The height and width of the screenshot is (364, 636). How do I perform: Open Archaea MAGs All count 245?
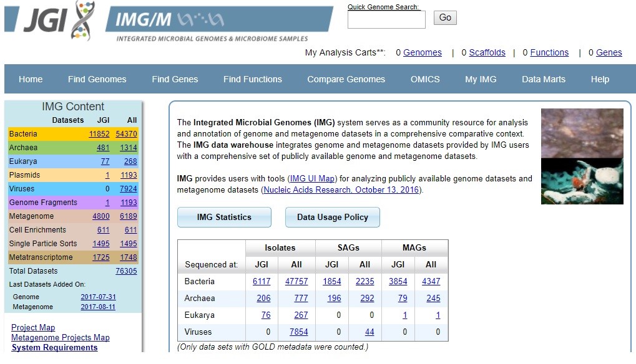click(x=434, y=299)
